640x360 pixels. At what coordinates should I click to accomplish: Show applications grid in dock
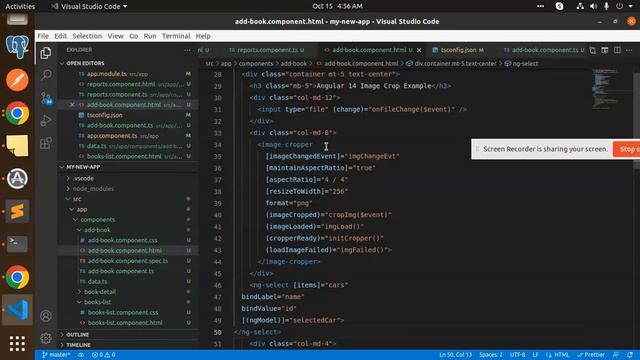point(17,344)
